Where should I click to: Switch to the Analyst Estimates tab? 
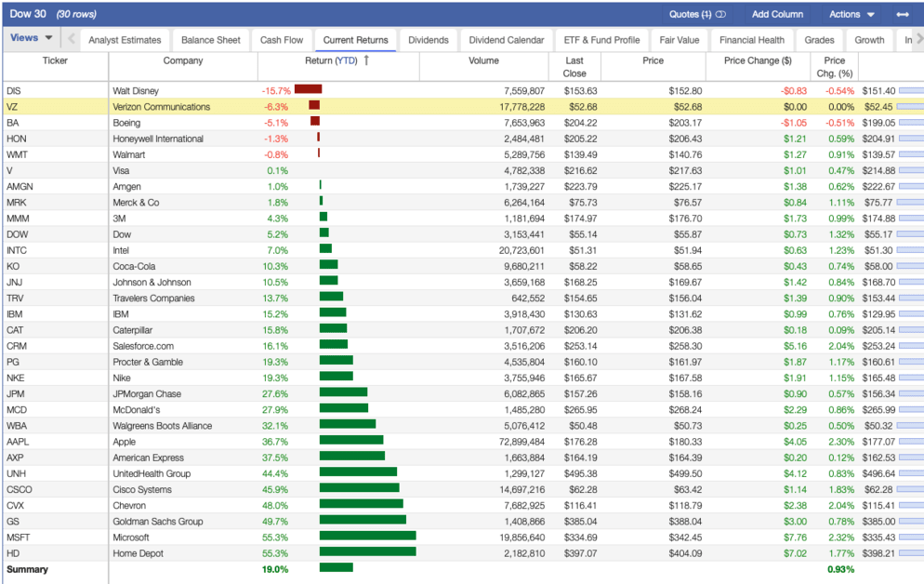pos(125,40)
